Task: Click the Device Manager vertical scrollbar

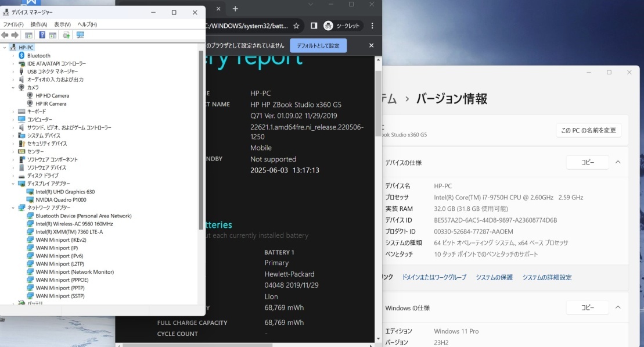Action: [x=202, y=139]
